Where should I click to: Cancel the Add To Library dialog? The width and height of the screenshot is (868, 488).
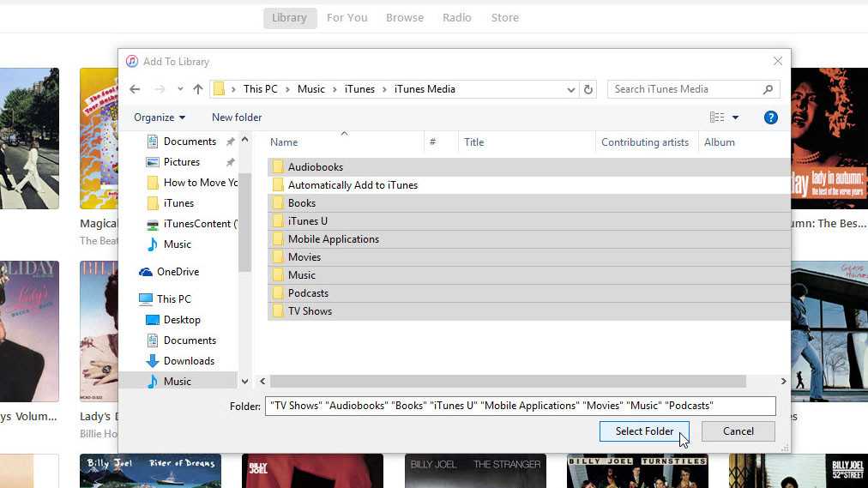[x=738, y=431]
